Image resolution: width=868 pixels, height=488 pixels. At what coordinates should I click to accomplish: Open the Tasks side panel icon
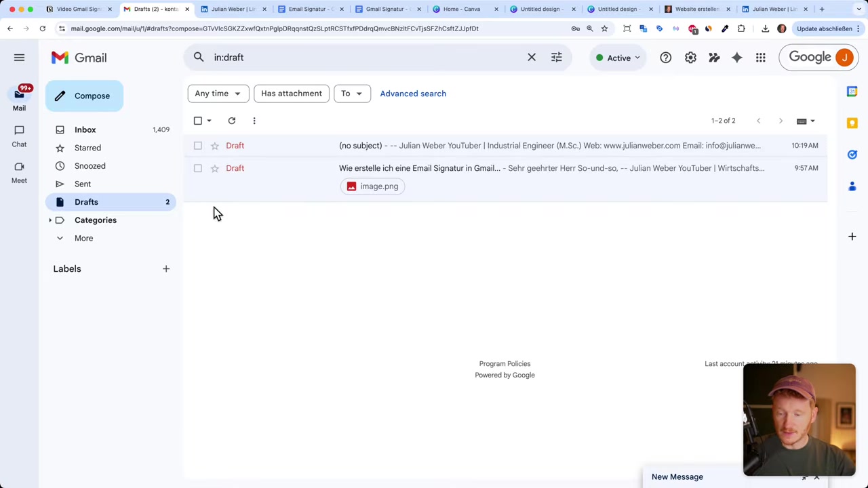852,155
